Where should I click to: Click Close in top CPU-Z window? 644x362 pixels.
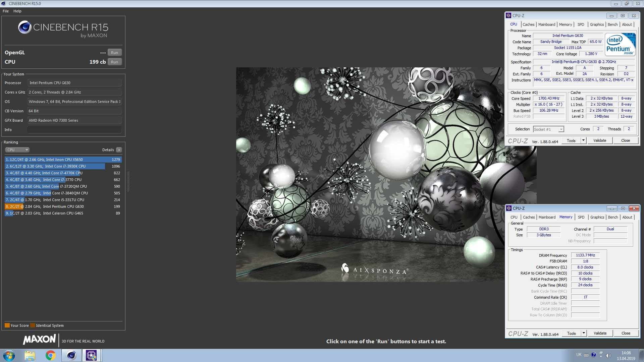click(626, 141)
